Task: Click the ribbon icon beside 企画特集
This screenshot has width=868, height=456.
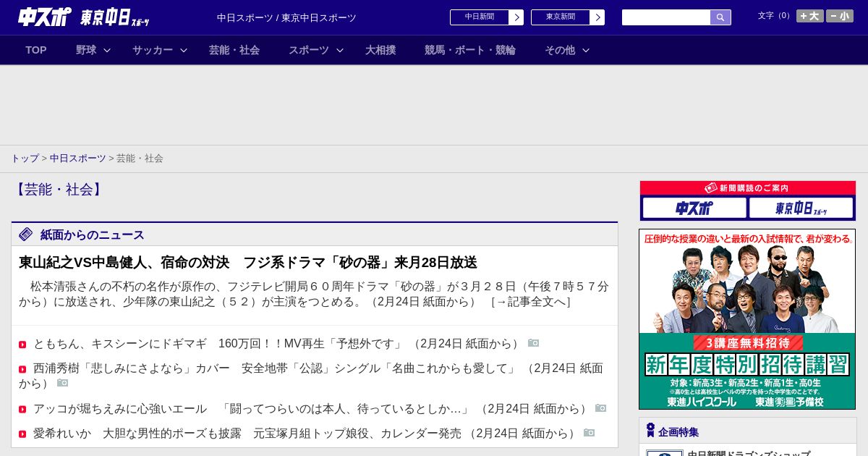Action: pos(650,431)
